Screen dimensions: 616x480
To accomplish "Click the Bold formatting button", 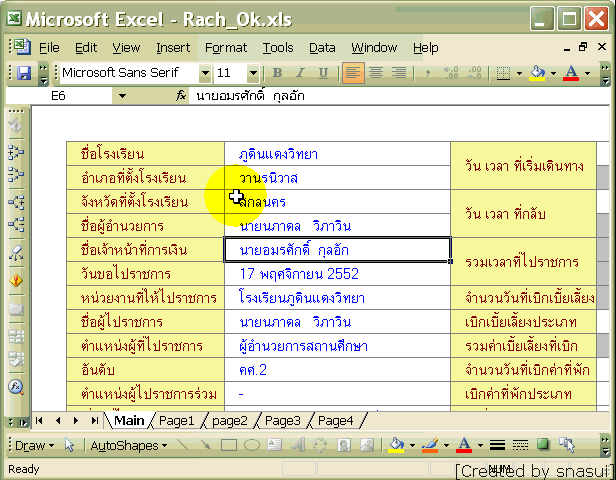I will click(x=276, y=73).
